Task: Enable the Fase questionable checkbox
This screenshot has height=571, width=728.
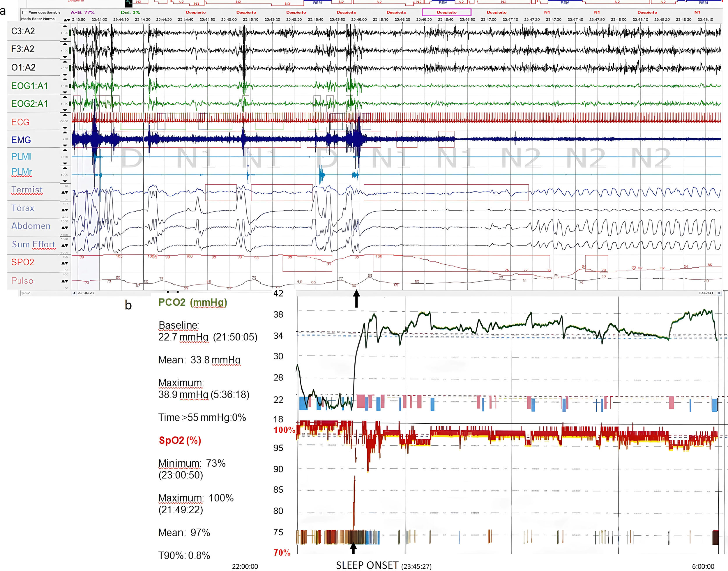Action: click(x=24, y=13)
